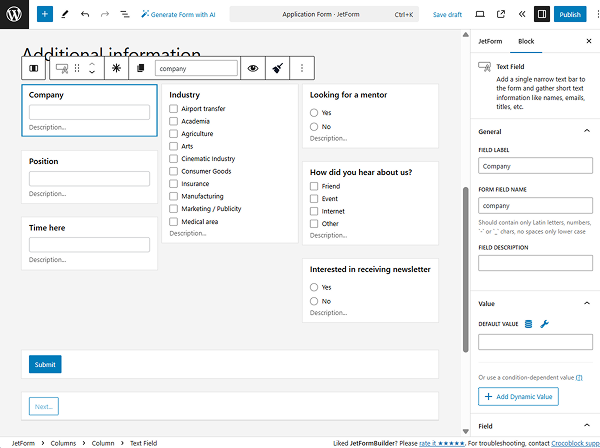The height and width of the screenshot is (448, 600).
Task: Check the Cinematic Industry checkbox
Action: click(x=173, y=159)
